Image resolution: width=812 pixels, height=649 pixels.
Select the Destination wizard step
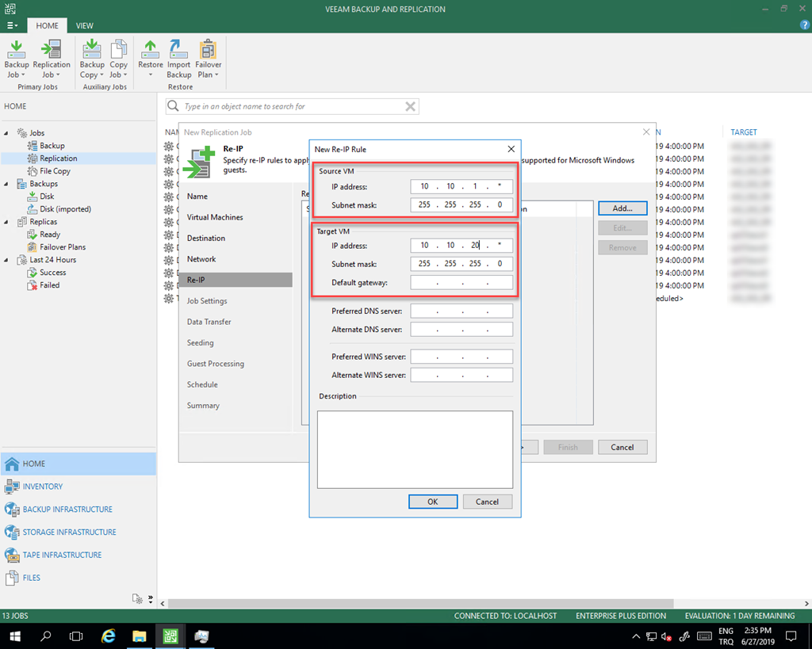[206, 238]
